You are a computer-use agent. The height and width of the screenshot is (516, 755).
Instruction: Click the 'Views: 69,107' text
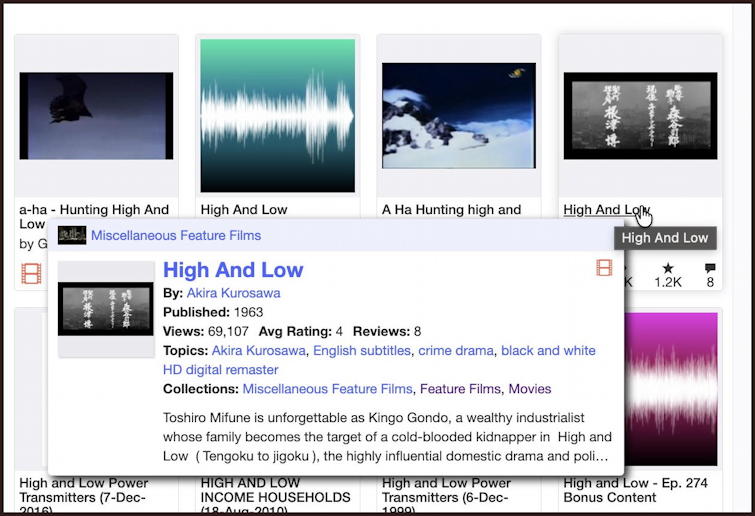point(206,331)
